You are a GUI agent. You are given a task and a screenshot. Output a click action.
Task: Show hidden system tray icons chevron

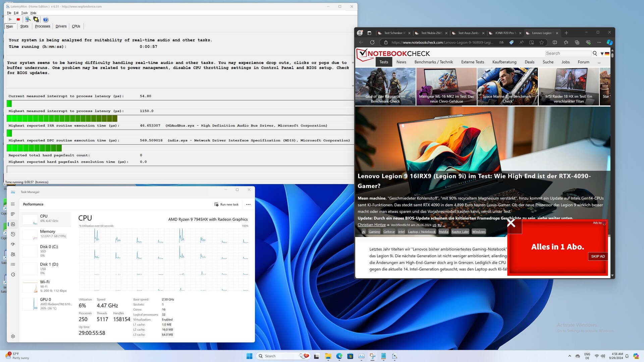[569, 356]
